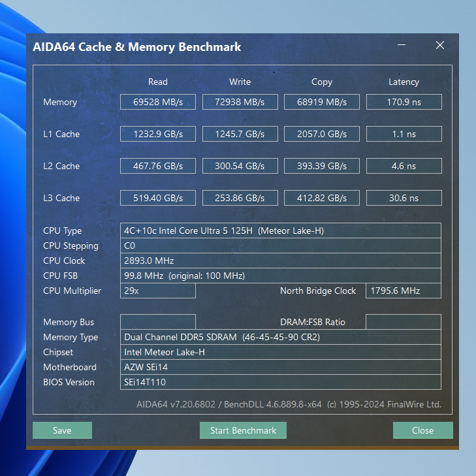Click the CPU Multiplier label
The width and height of the screenshot is (476, 476).
point(72,291)
